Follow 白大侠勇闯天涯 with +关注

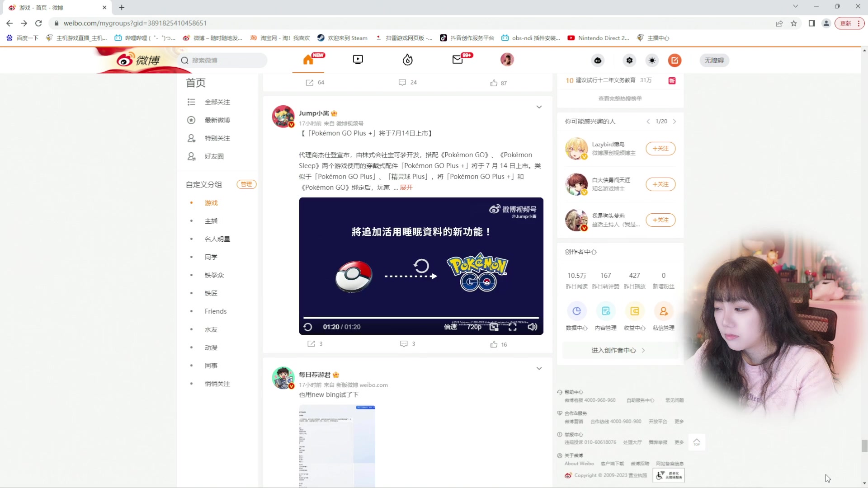[x=660, y=184]
